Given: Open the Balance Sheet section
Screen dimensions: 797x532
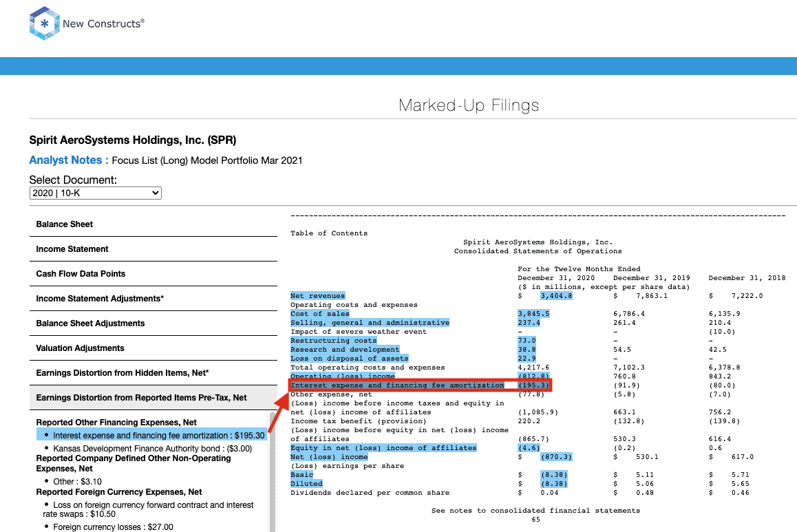Looking at the screenshot, I should (x=153, y=224).
